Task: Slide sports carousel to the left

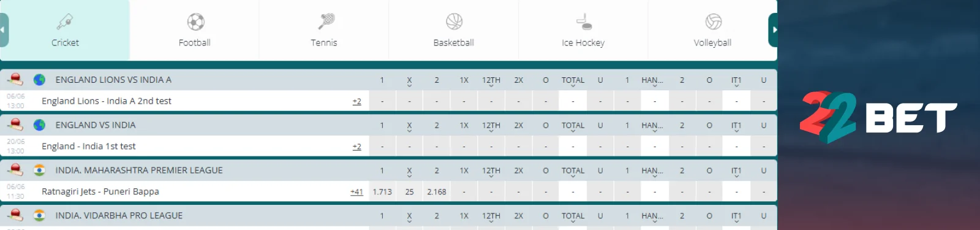Action: coord(4,30)
